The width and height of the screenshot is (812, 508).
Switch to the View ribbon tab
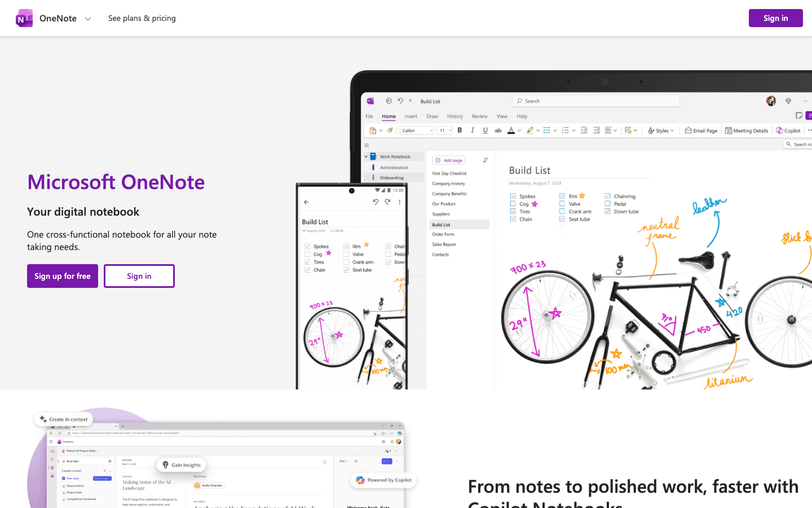pos(502,116)
